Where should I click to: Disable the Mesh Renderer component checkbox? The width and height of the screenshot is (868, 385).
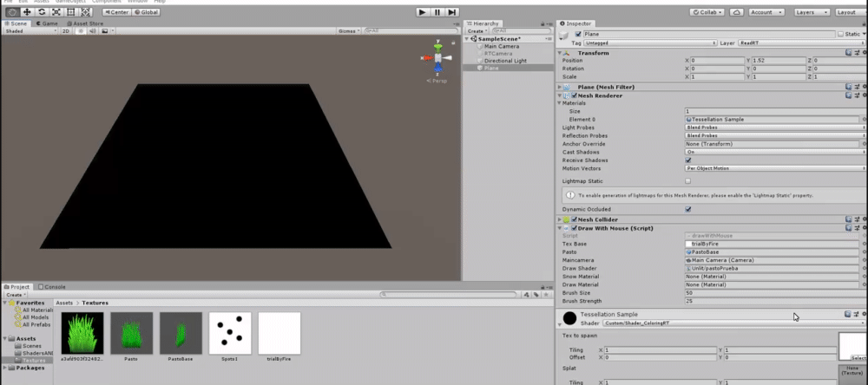[575, 95]
